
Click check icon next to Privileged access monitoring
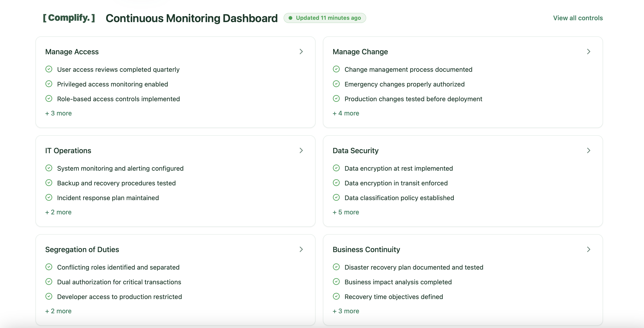click(49, 84)
